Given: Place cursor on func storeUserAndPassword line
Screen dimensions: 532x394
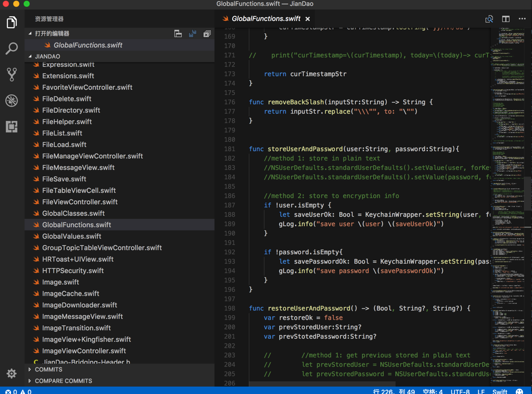Looking at the screenshot, I should pyautogui.click(x=354, y=149).
